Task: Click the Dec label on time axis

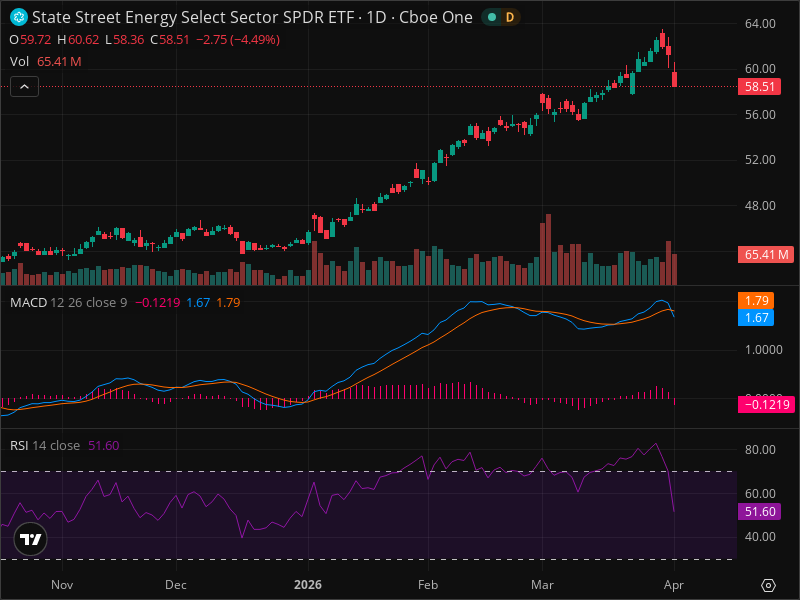Action: point(176,585)
